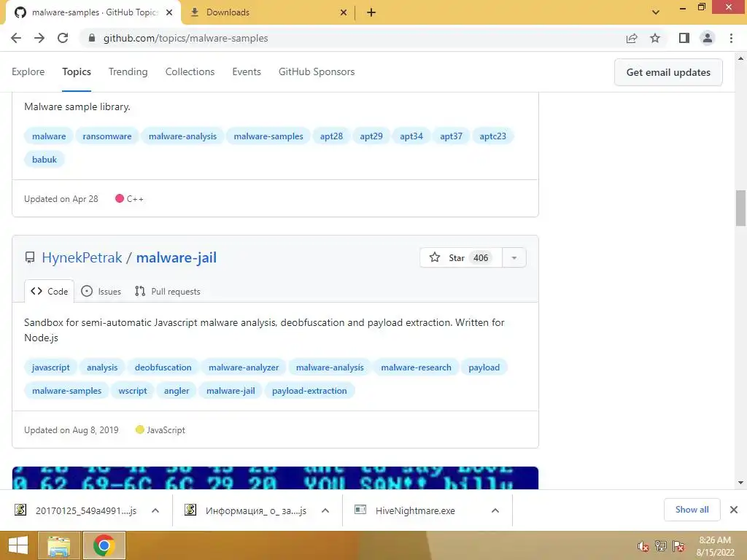Open the browser side panel icon
The image size is (747, 560).
coord(684,38)
